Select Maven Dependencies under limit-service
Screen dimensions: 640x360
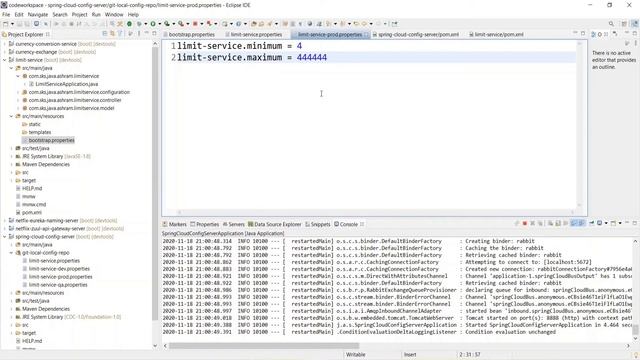coord(46,164)
